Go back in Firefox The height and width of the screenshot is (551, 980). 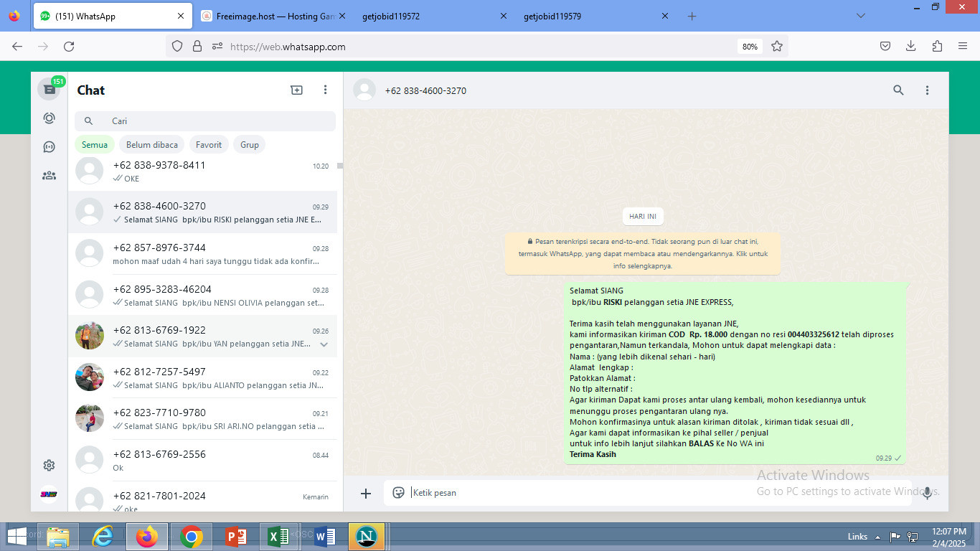[17, 47]
